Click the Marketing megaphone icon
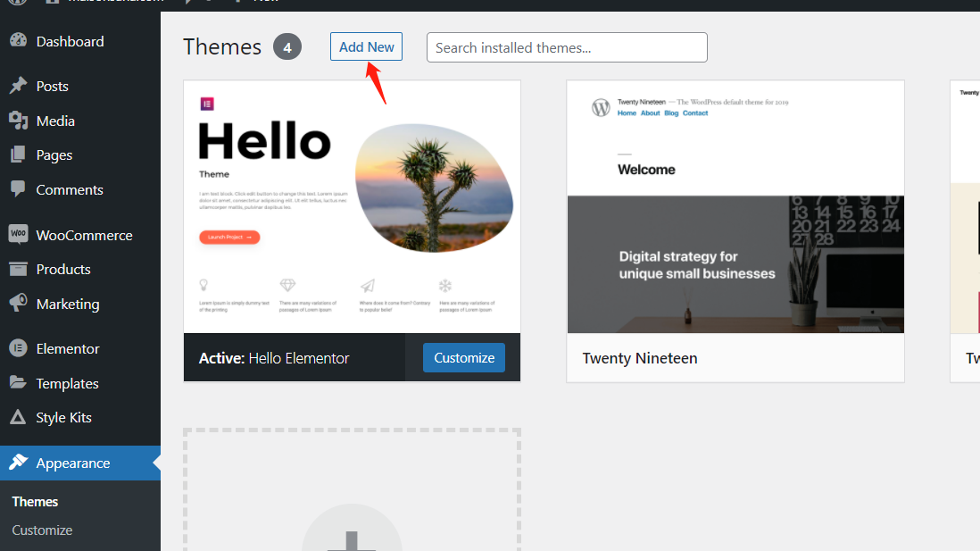 pos(18,304)
